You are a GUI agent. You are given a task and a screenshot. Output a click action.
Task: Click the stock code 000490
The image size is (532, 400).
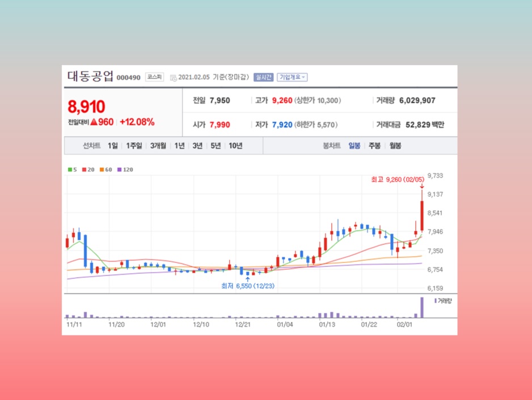click(x=129, y=78)
